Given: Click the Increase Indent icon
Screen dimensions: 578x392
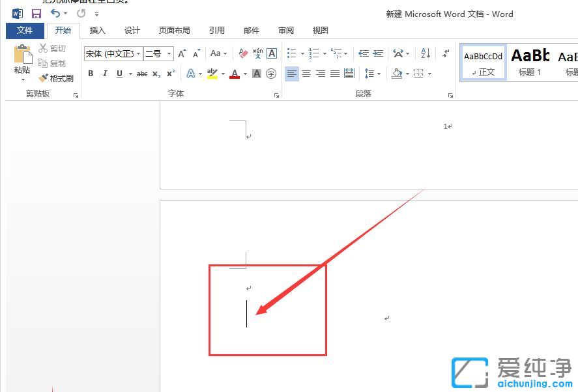Looking at the screenshot, I should click(379, 53).
